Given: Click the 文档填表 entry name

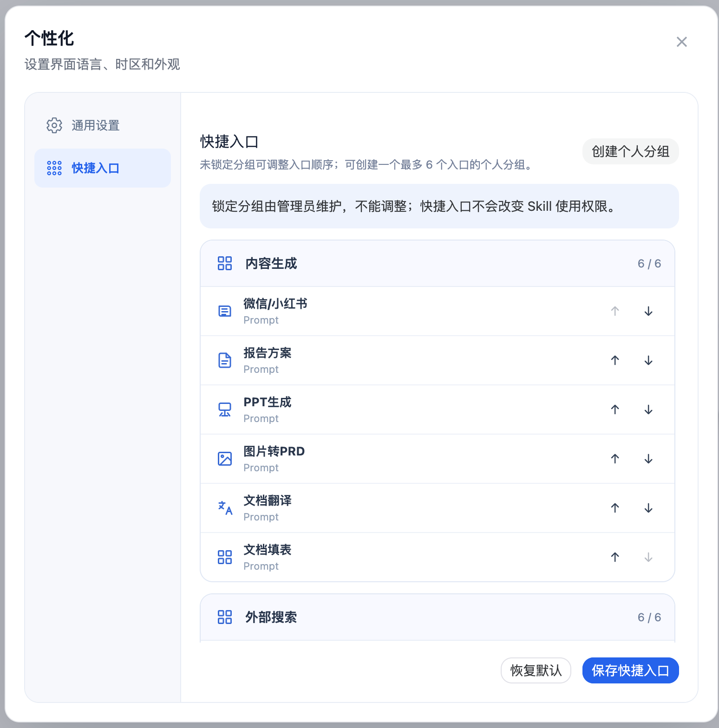Looking at the screenshot, I should click(268, 550).
